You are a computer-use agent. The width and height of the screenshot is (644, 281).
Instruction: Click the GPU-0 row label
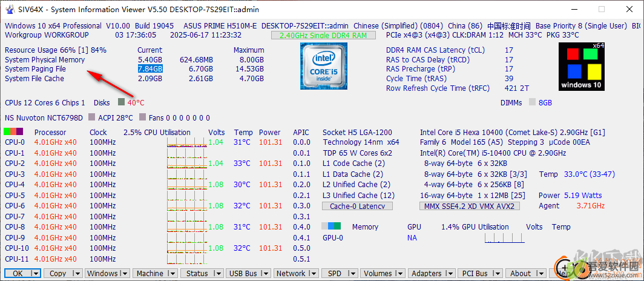pyautogui.click(x=333, y=237)
